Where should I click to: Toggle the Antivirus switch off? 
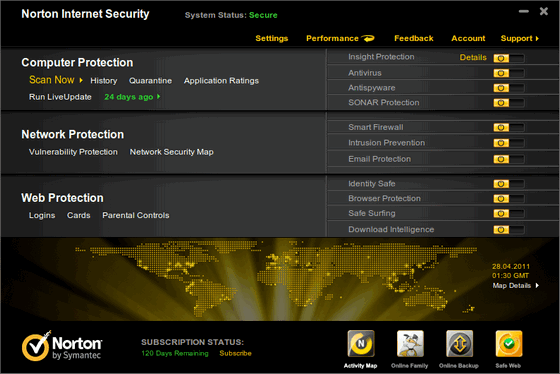pos(509,73)
